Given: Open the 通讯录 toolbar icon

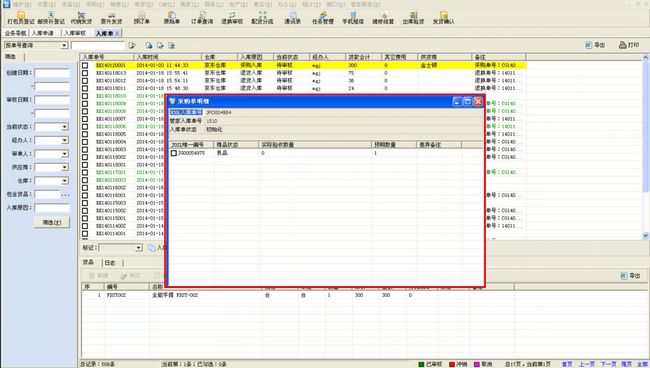Looking at the screenshot, I should click(x=292, y=17).
